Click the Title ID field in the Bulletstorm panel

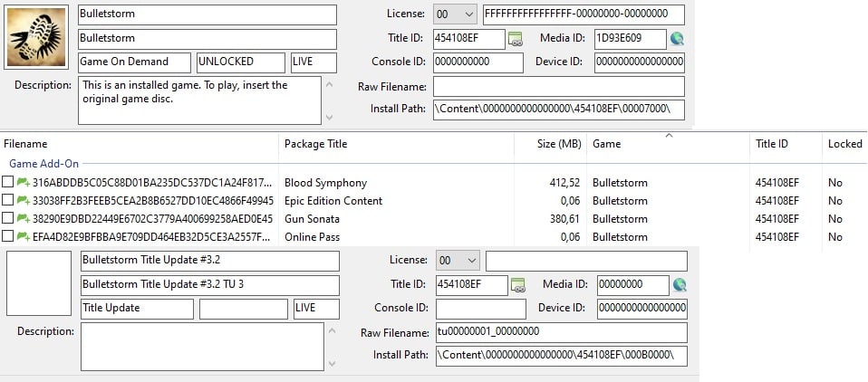point(469,39)
